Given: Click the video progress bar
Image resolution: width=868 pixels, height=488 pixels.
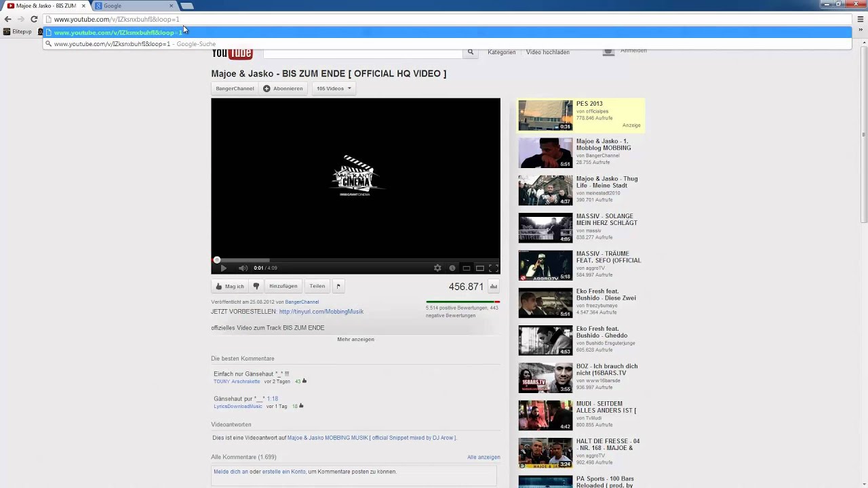Looking at the screenshot, I should click(x=355, y=260).
